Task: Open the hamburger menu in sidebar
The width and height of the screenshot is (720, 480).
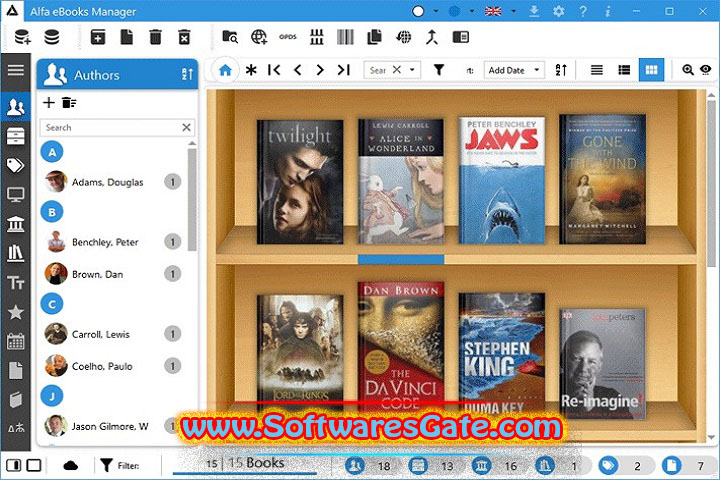Action: (16, 70)
